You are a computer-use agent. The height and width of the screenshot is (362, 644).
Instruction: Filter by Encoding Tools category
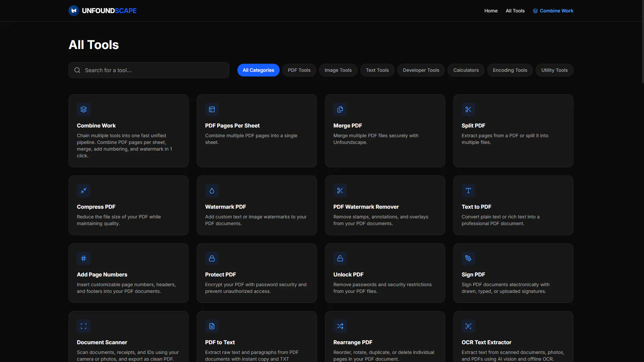click(510, 70)
